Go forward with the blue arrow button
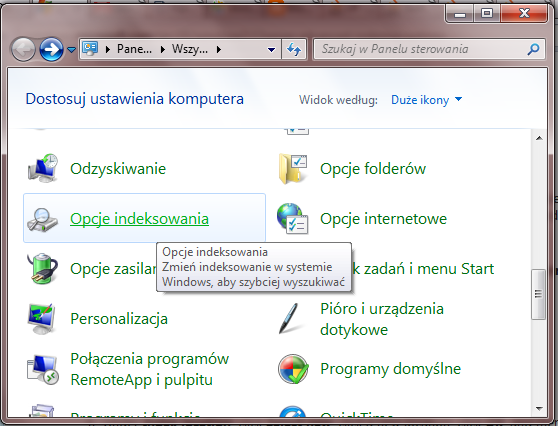Image resolution: width=558 pixels, height=426 pixels. click(x=51, y=49)
